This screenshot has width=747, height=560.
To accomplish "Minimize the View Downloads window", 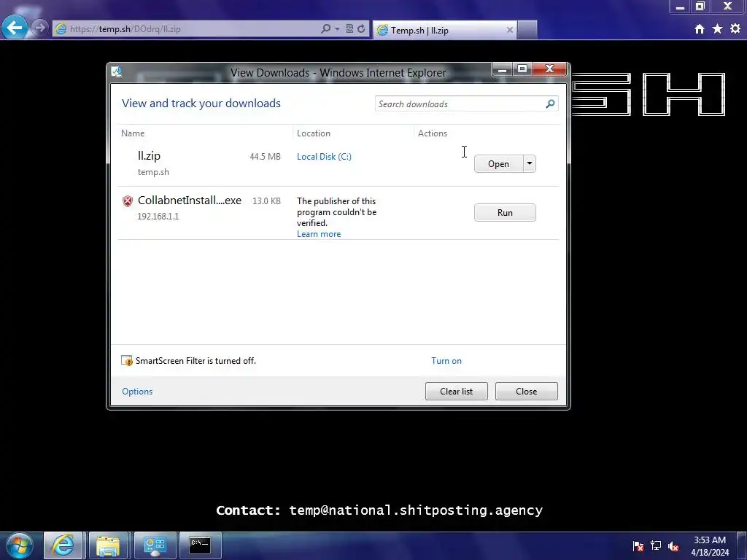I will (502, 69).
